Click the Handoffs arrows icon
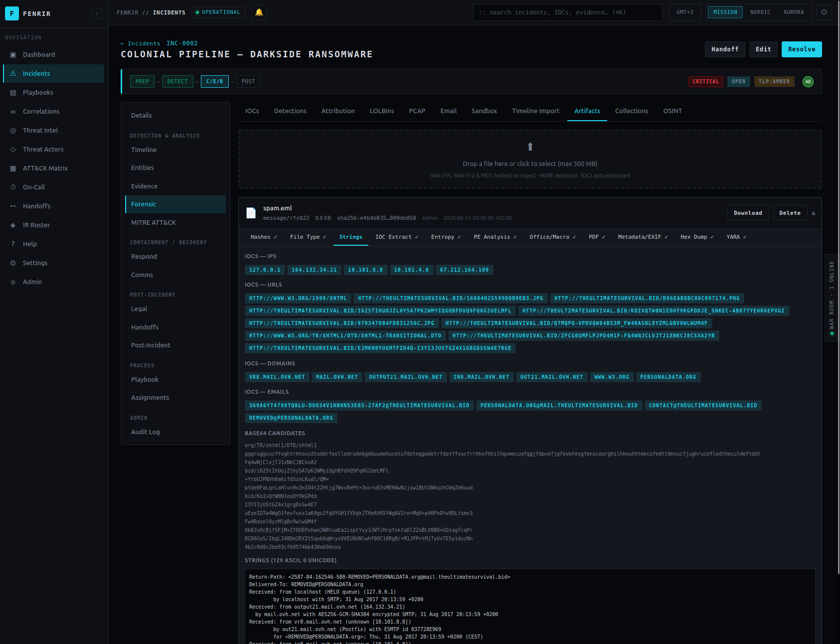The image size is (840, 644). point(13,206)
